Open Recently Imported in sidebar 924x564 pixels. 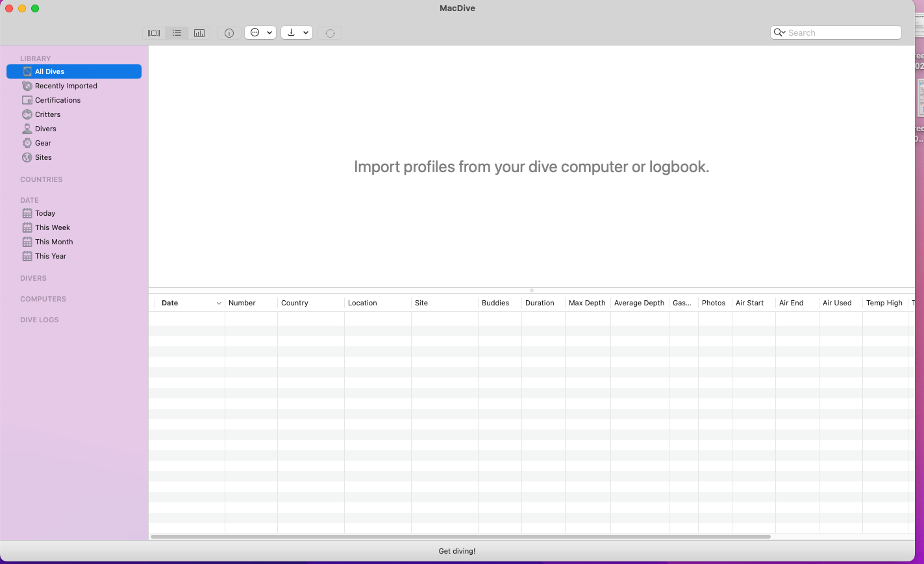[66, 86]
